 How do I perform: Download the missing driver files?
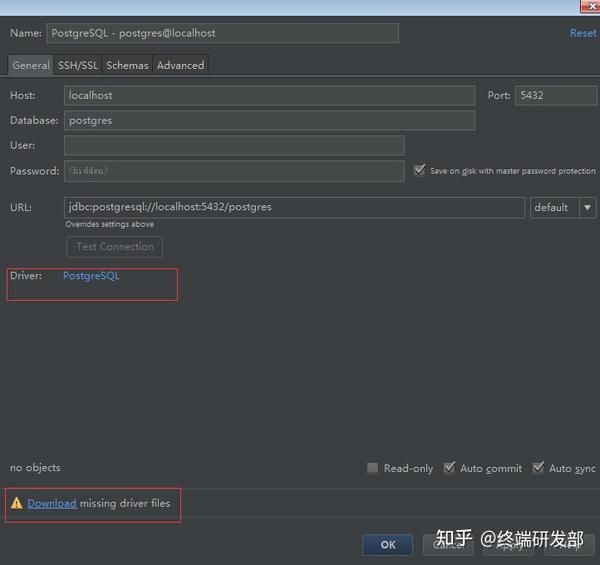click(x=52, y=503)
